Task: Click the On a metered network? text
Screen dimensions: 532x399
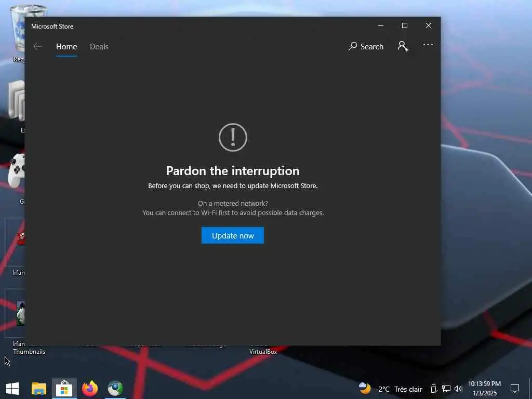Action: pos(233,203)
